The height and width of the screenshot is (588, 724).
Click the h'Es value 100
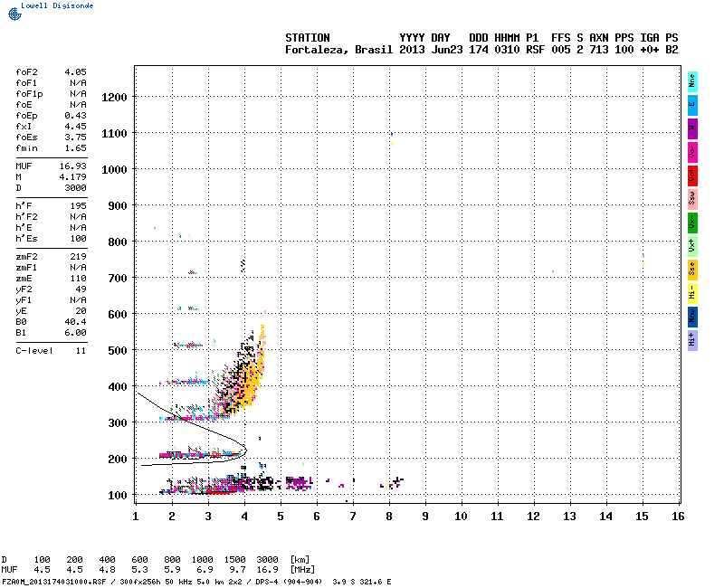(79, 239)
